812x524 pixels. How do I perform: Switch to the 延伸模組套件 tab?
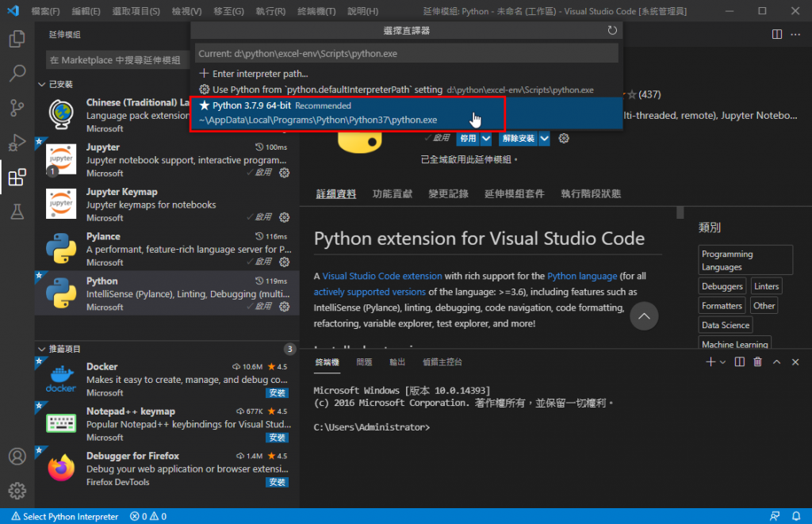tap(514, 193)
